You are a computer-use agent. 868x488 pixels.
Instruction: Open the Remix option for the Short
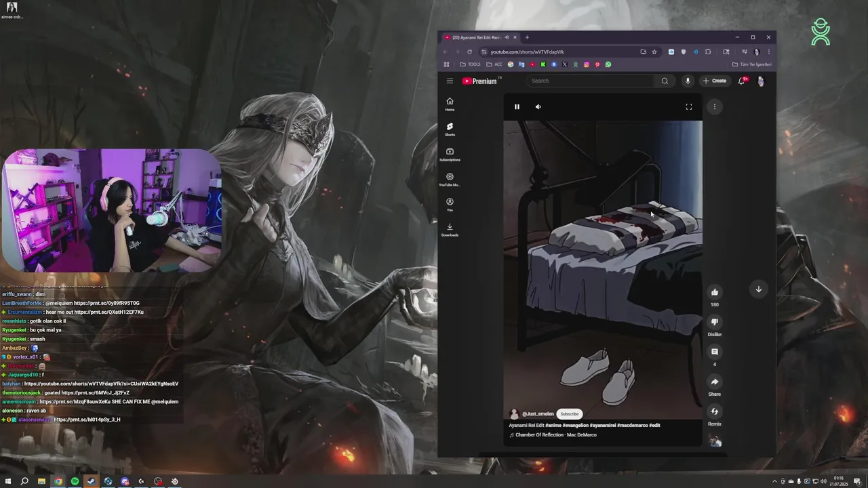coord(714,411)
